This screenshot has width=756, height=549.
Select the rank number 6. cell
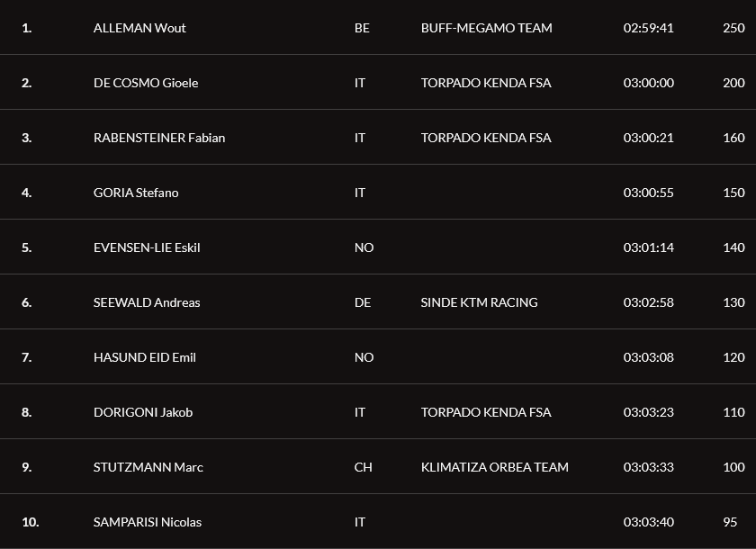26,302
